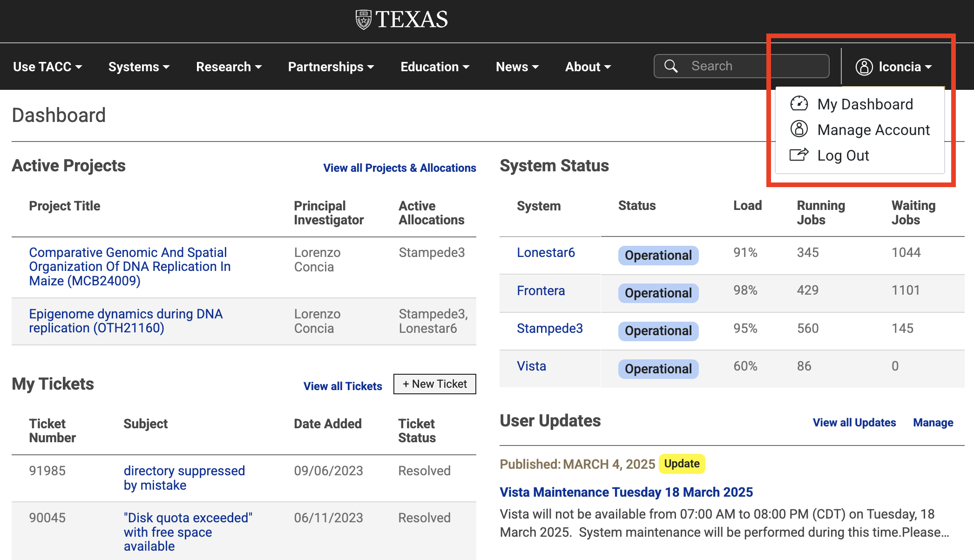
Task: Click Lonestar6 waiting jobs value 1044
Action: coord(906,252)
